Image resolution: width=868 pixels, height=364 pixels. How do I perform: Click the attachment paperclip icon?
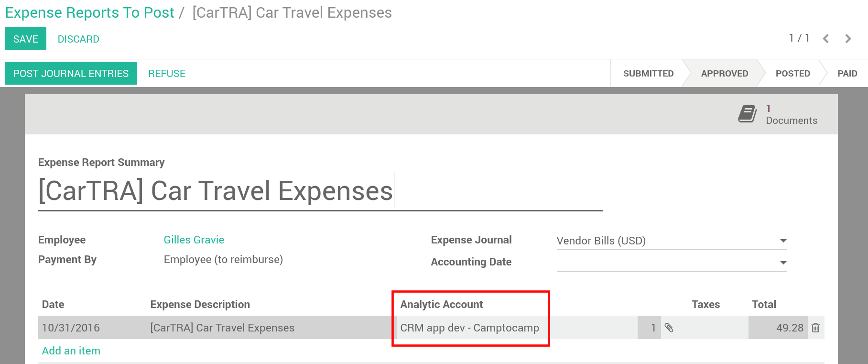click(x=669, y=328)
